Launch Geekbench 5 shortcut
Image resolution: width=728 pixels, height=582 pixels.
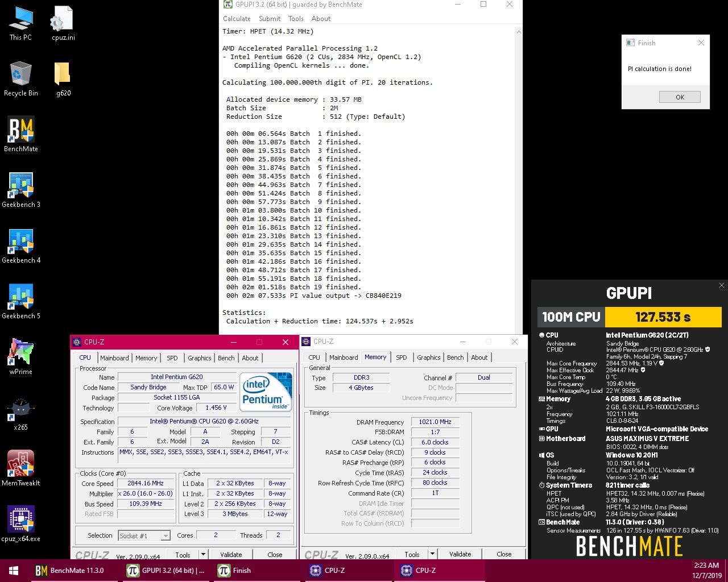tap(21, 302)
